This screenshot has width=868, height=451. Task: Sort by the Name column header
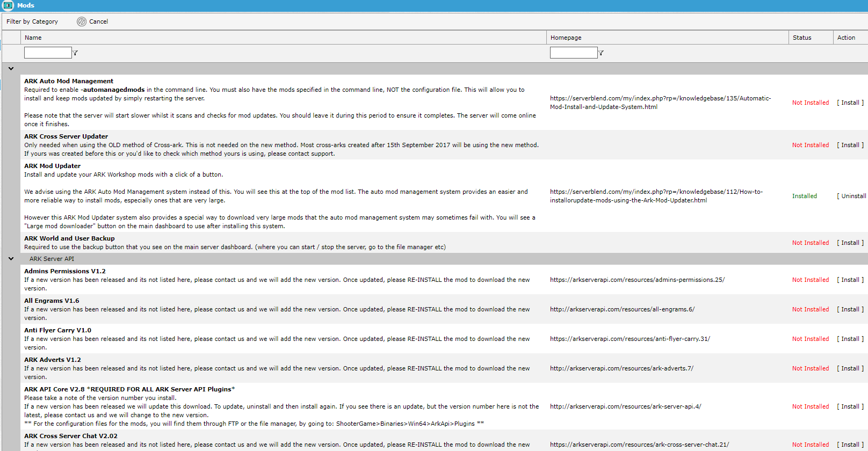[x=33, y=38]
